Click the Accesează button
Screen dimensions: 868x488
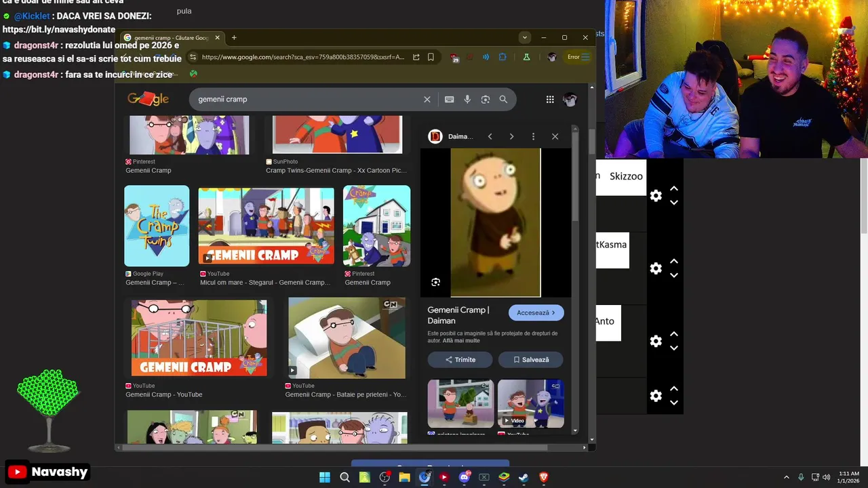[536, 312]
